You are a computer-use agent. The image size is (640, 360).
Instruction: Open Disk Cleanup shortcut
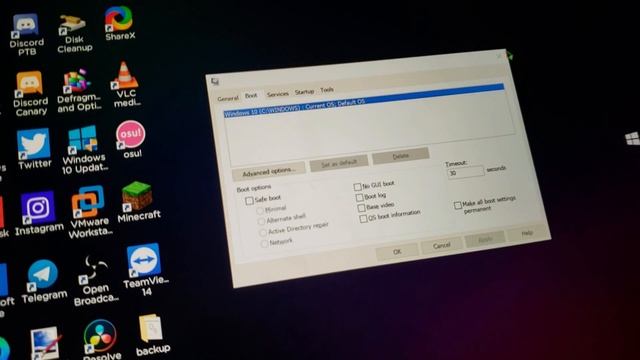[74, 33]
